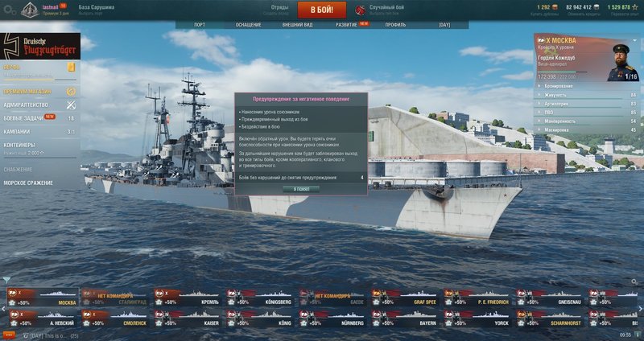
Task: Expand the Живучесть parameter row
Action: pos(587,95)
